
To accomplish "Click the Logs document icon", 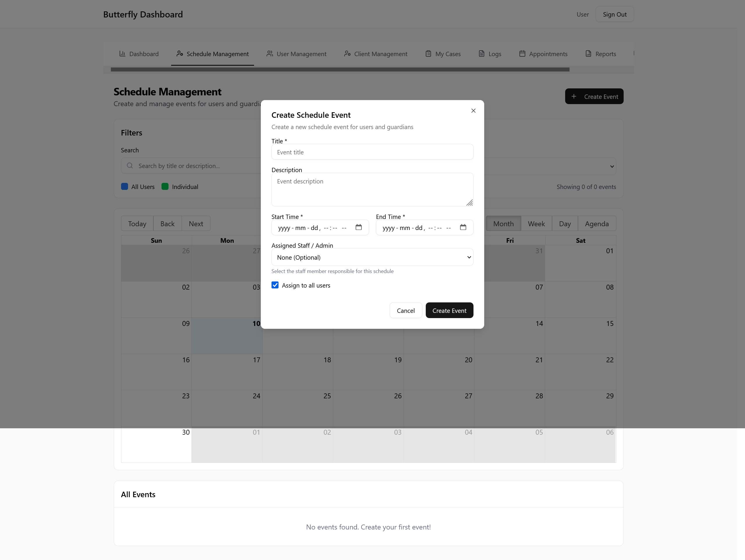I will click(x=481, y=54).
